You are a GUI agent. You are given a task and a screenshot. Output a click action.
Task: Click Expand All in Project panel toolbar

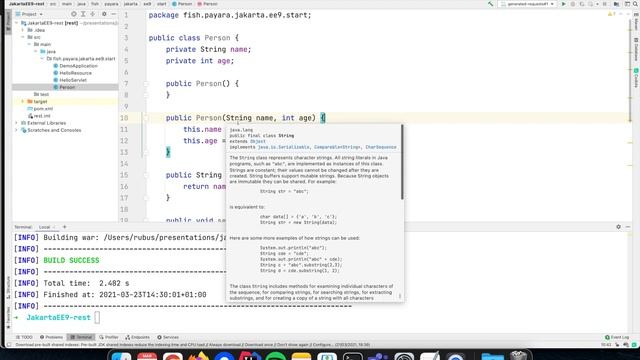83,14
